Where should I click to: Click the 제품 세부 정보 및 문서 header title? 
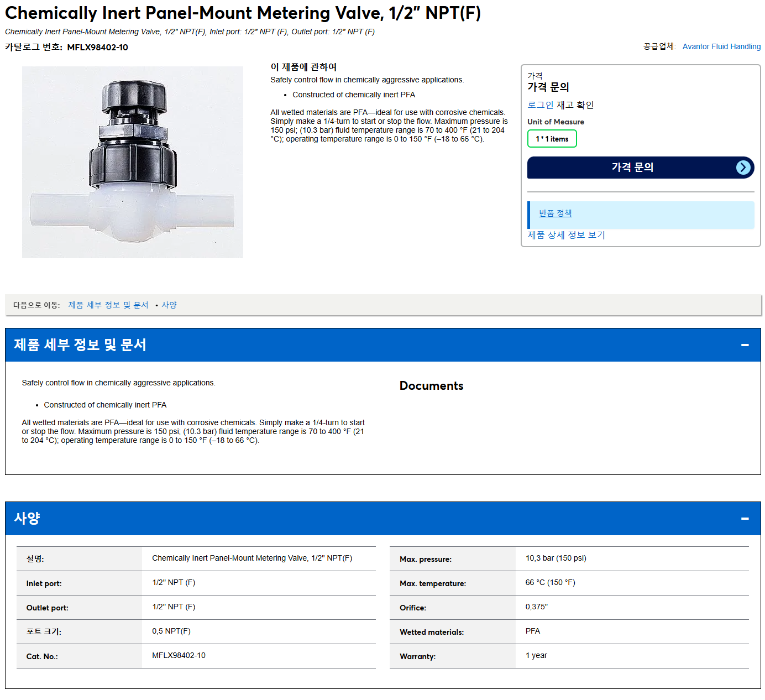click(x=80, y=345)
